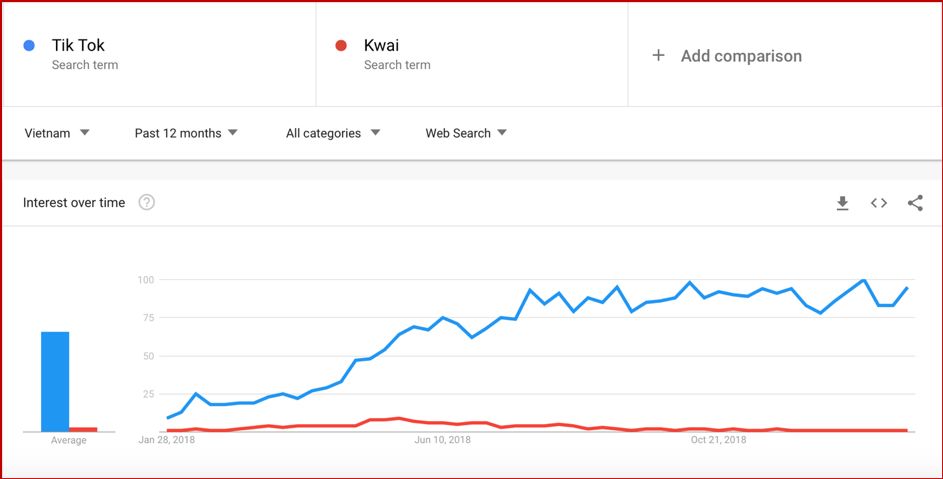Open the All categories dropdown
The height and width of the screenshot is (479, 943).
(333, 133)
